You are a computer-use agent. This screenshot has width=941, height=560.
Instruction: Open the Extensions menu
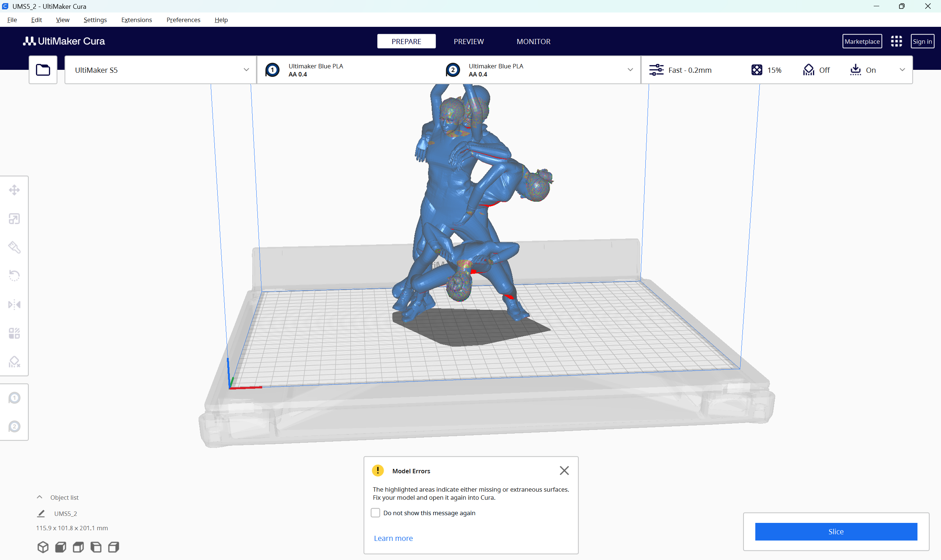pyautogui.click(x=137, y=20)
